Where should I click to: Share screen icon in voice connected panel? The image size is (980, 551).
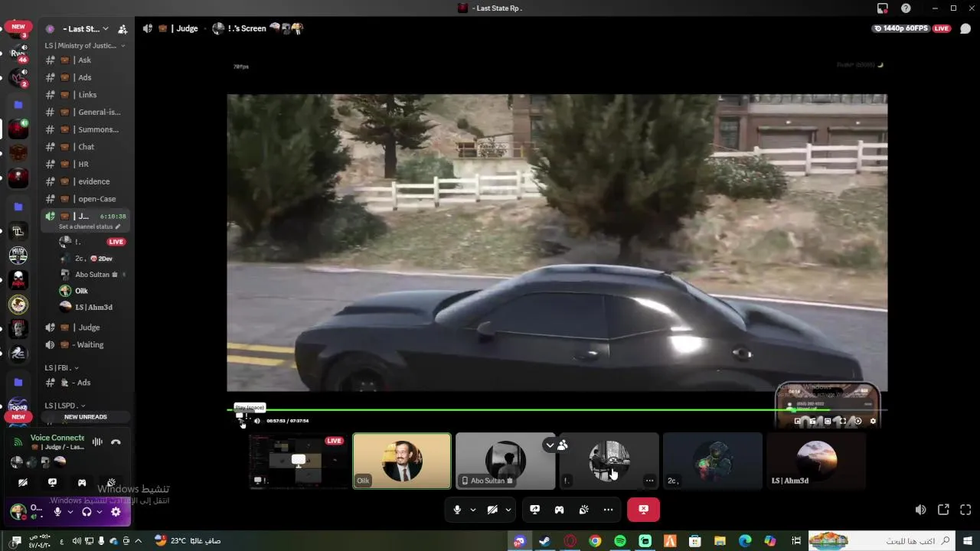(x=52, y=483)
